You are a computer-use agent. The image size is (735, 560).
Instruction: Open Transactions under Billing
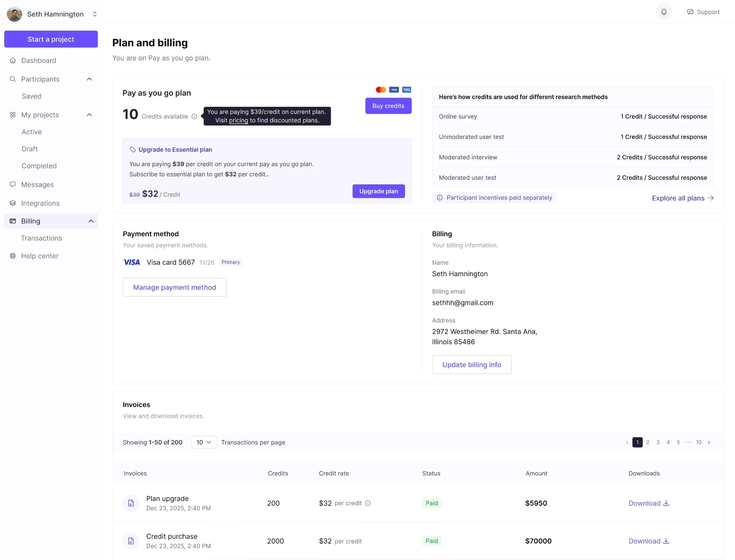(x=41, y=238)
